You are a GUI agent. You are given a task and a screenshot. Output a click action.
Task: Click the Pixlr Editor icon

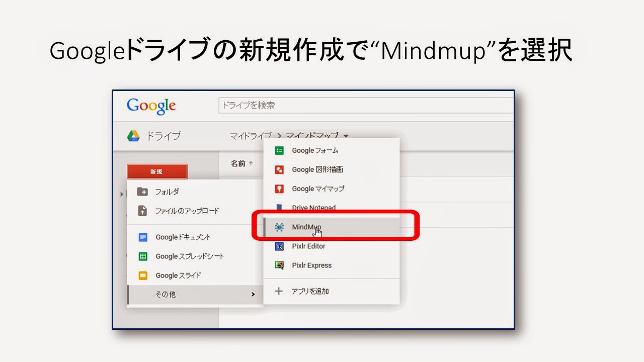click(x=279, y=246)
